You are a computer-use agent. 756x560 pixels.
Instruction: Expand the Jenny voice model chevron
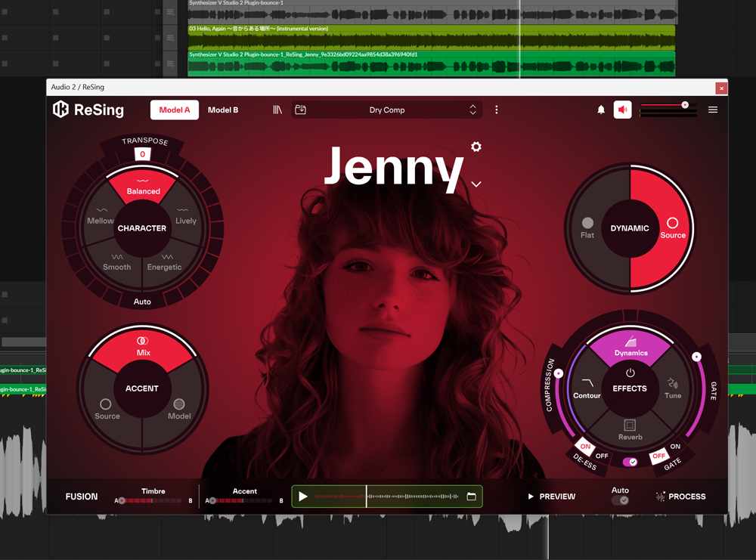coord(476,184)
